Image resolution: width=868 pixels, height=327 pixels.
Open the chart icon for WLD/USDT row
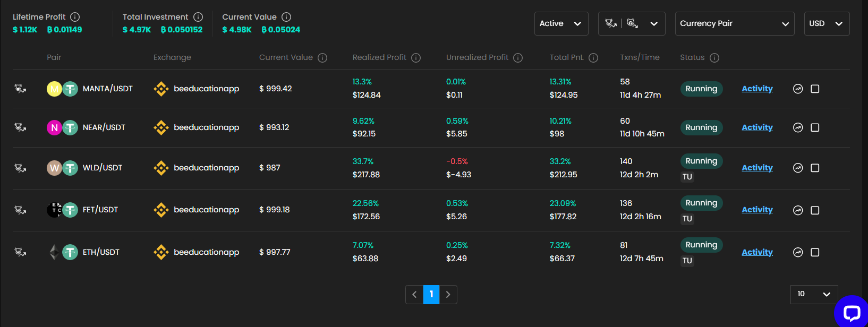pyautogui.click(x=797, y=168)
